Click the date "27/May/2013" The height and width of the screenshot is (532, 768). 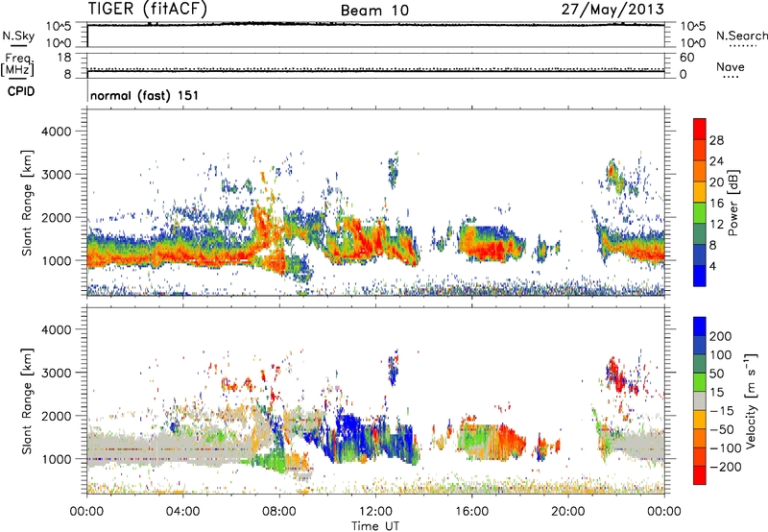point(612,10)
